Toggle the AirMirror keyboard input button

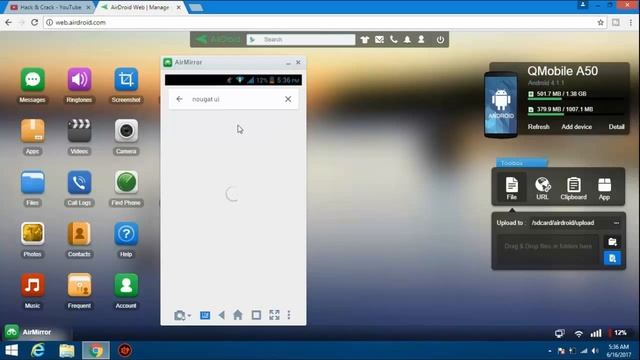click(205, 315)
